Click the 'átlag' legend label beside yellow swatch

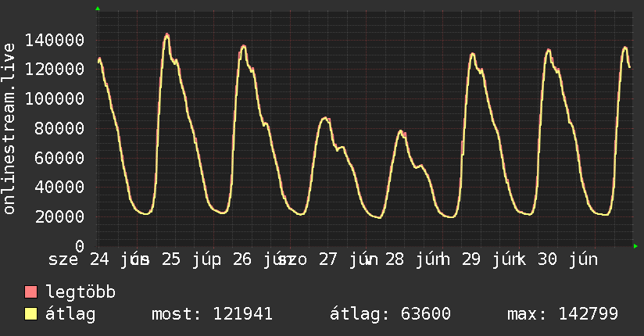click(70, 314)
